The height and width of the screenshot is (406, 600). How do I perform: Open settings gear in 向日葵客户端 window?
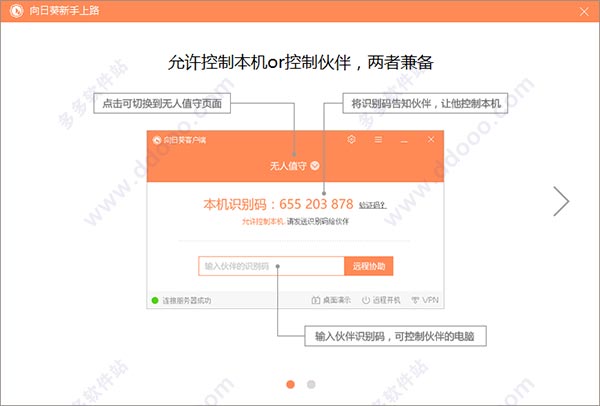click(351, 139)
